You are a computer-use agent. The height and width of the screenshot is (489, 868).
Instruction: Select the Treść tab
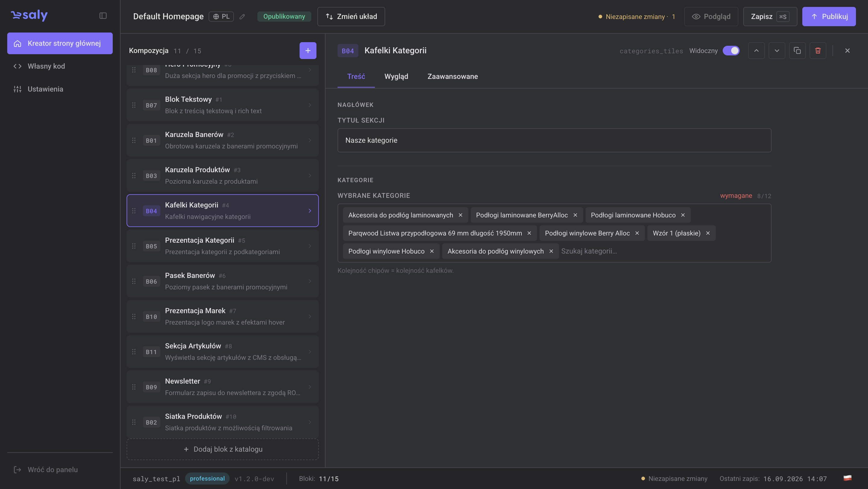[x=356, y=77]
